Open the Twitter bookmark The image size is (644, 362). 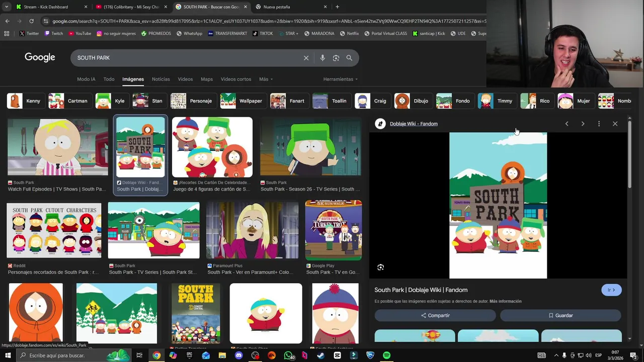(29, 34)
